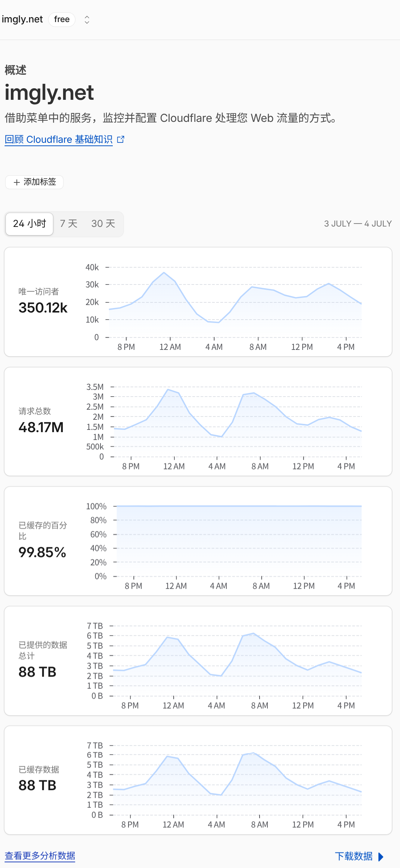Open 查看更多分析数据 link
400x868 pixels.
pos(40,856)
